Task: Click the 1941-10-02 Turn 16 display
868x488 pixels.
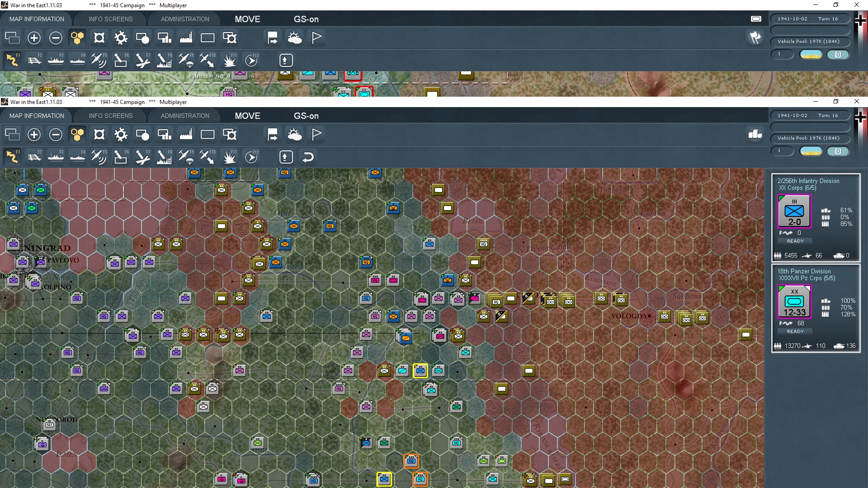Action: click(810, 115)
